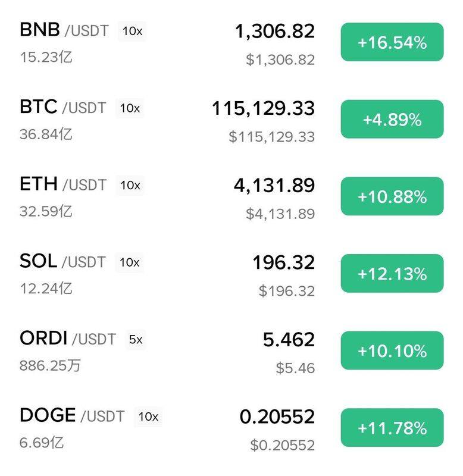463x476 pixels.
Task: Tap the SOL +12.13% green badge
Action: (392, 274)
